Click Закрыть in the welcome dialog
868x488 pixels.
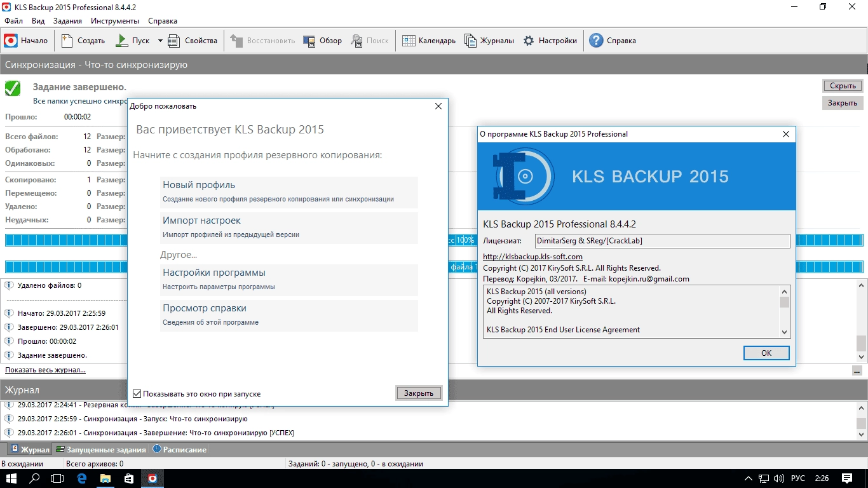click(x=419, y=393)
